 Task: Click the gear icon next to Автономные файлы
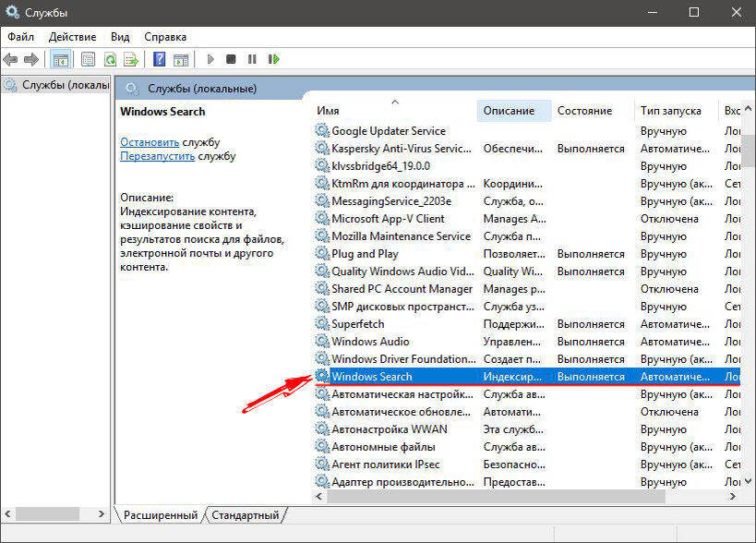321,447
